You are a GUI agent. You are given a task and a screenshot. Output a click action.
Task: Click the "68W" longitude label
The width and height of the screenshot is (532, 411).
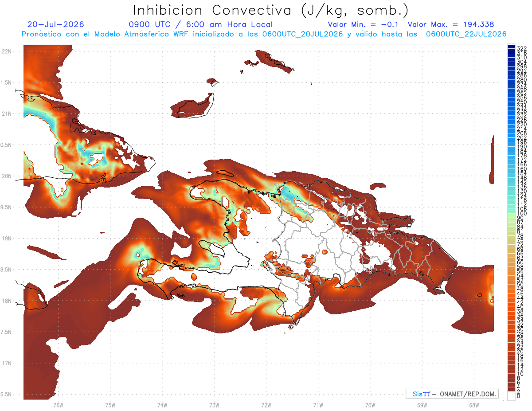473,405
